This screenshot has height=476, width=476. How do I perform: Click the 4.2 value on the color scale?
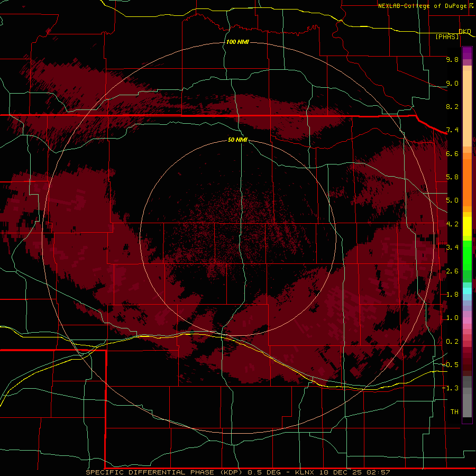(x=452, y=224)
